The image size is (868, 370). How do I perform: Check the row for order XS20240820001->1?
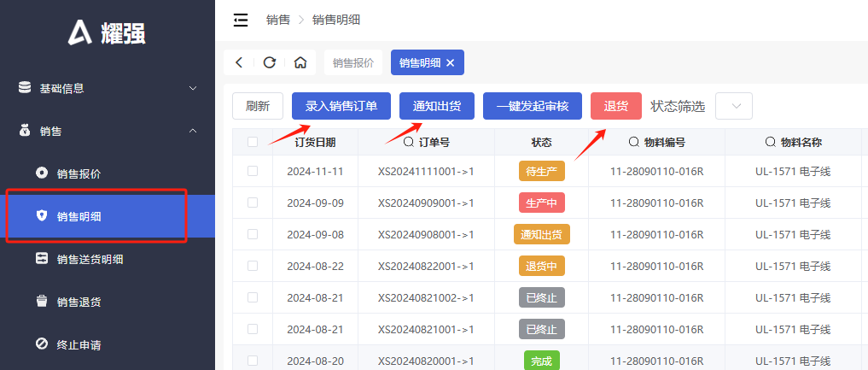(253, 361)
